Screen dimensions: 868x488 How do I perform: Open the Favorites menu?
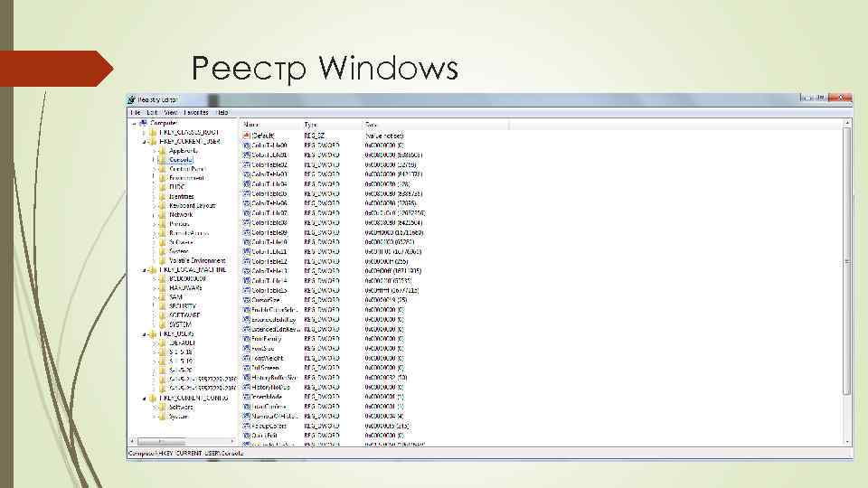pos(196,112)
